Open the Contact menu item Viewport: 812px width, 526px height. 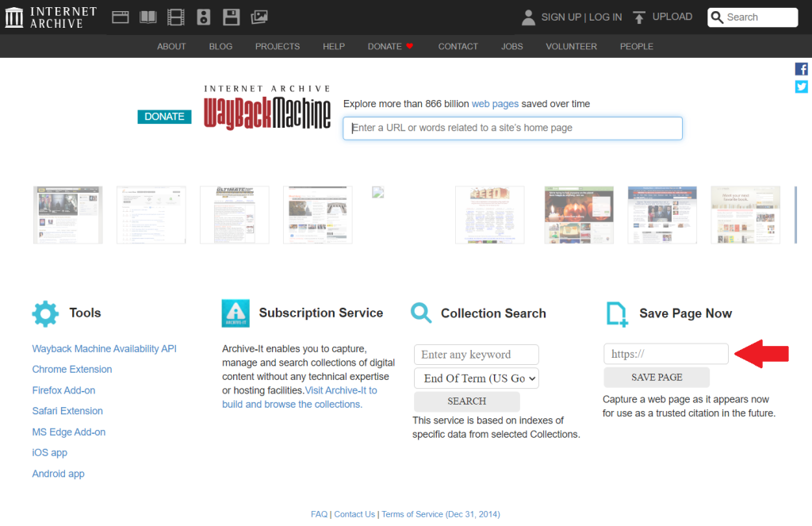click(x=458, y=46)
